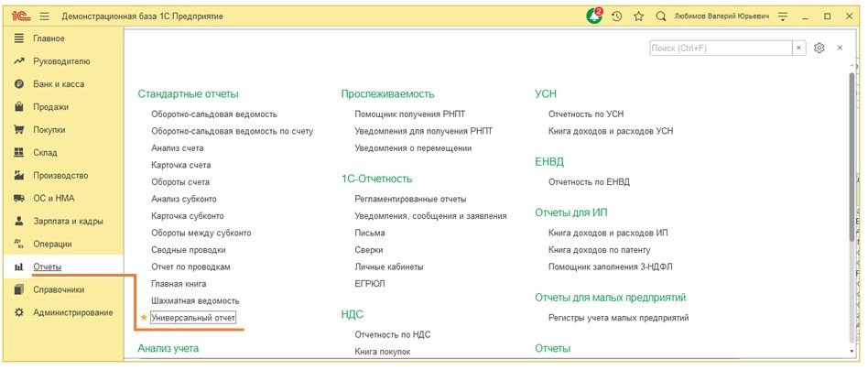Open the Руководителю section
The width and height of the screenshot is (868, 370).
(63, 61)
